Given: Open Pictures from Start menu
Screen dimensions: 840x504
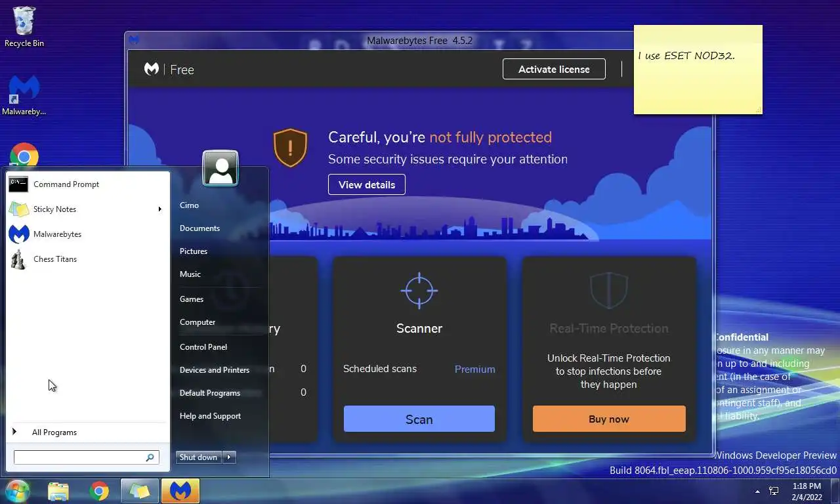Looking at the screenshot, I should pyautogui.click(x=194, y=251).
